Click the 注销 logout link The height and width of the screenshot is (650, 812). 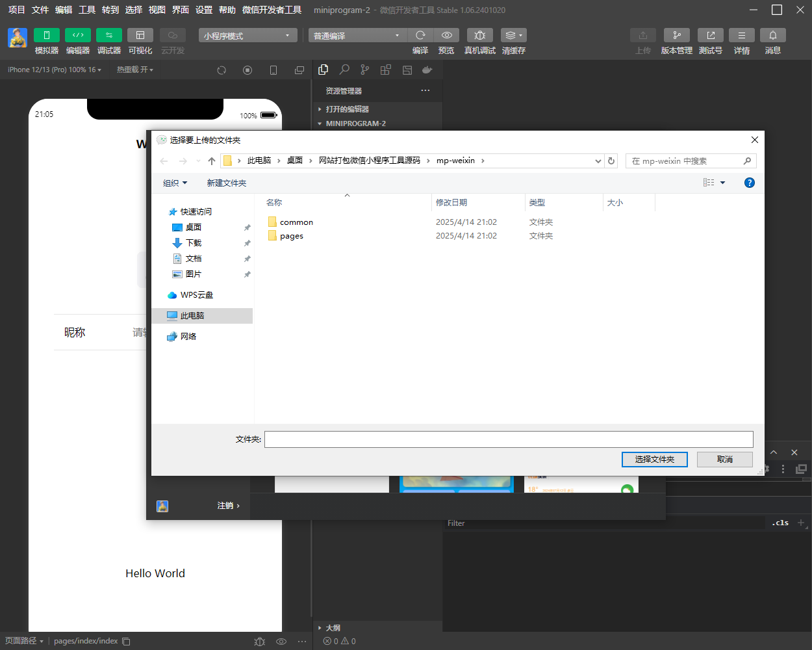pos(229,506)
